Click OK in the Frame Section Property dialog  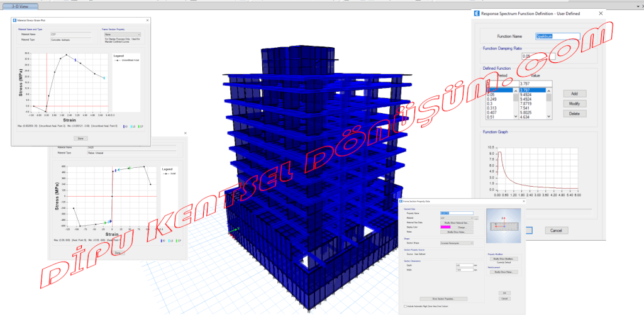[504, 293]
